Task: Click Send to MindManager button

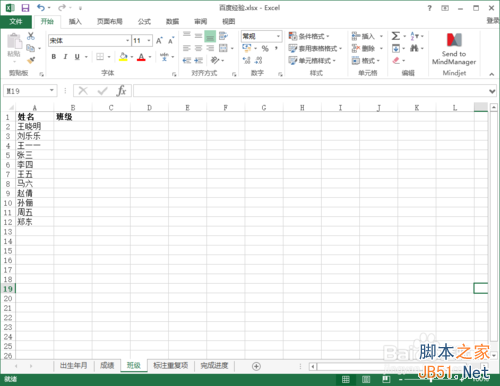Action: click(454, 49)
